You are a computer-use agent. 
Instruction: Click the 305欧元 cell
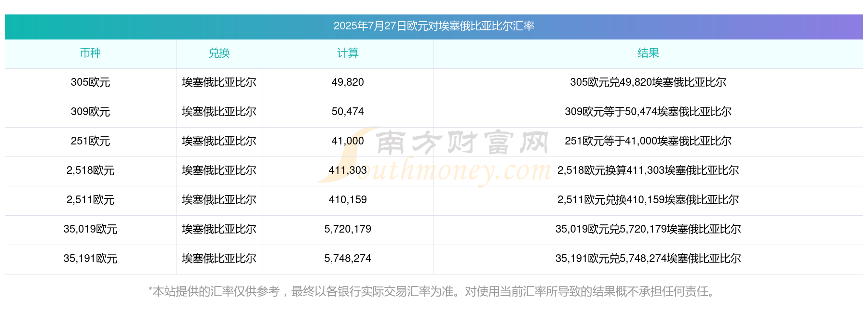click(x=90, y=82)
